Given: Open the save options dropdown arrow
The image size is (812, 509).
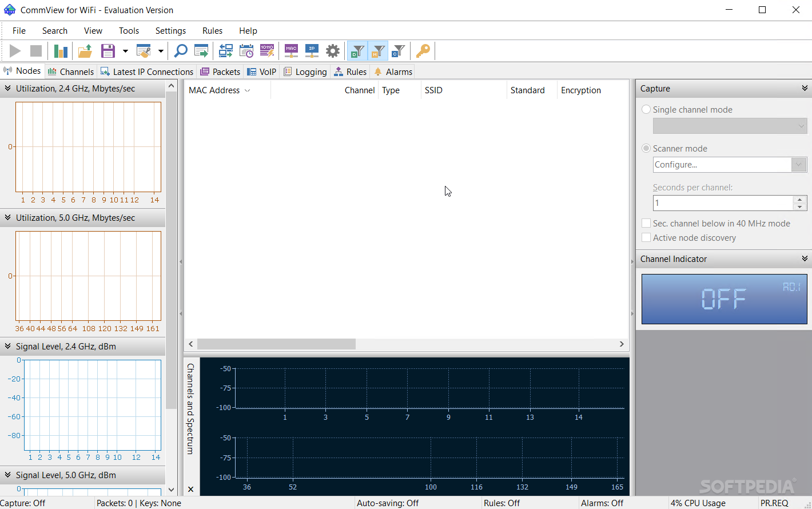Looking at the screenshot, I should click(125, 51).
